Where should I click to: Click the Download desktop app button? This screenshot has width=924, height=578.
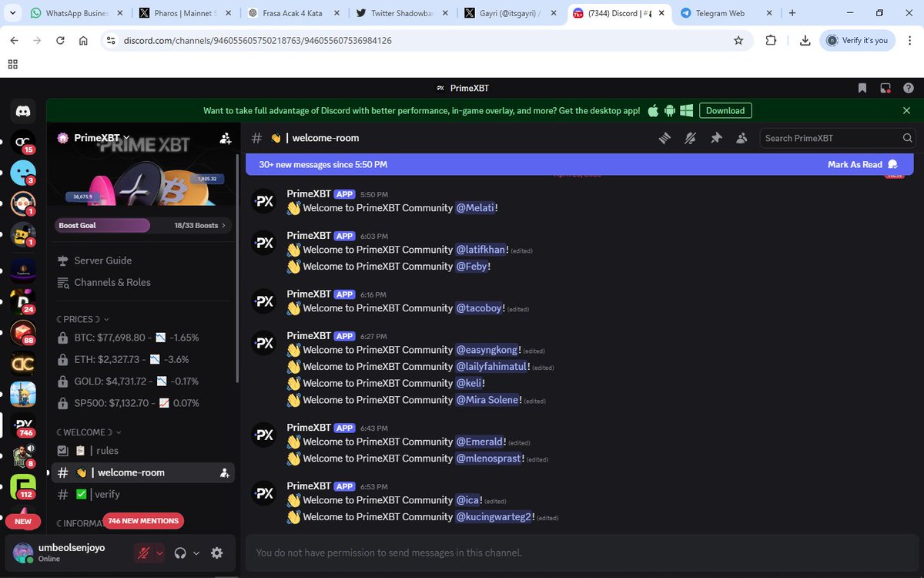pos(725,110)
